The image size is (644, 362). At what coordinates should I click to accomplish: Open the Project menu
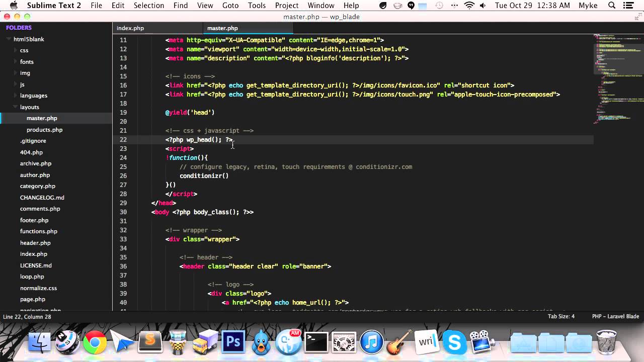[x=287, y=6]
